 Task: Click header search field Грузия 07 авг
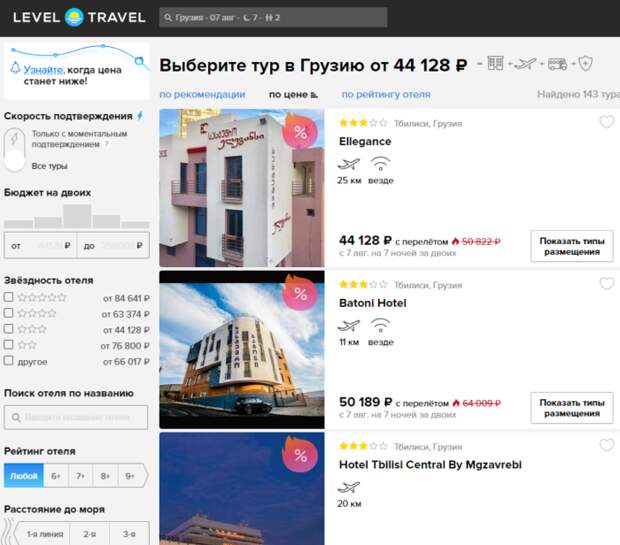pos(273,17)
